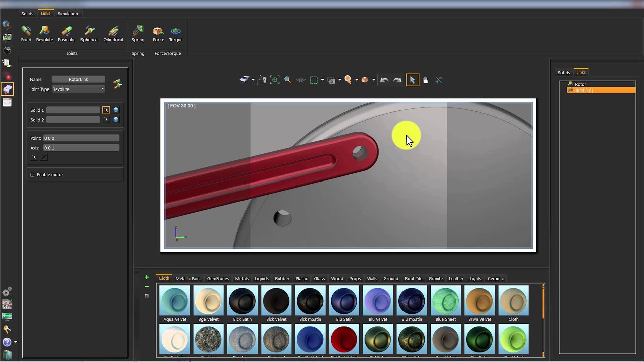Click the red light icon in left sidebar
The image size is (644, 362).
point(7,77)
